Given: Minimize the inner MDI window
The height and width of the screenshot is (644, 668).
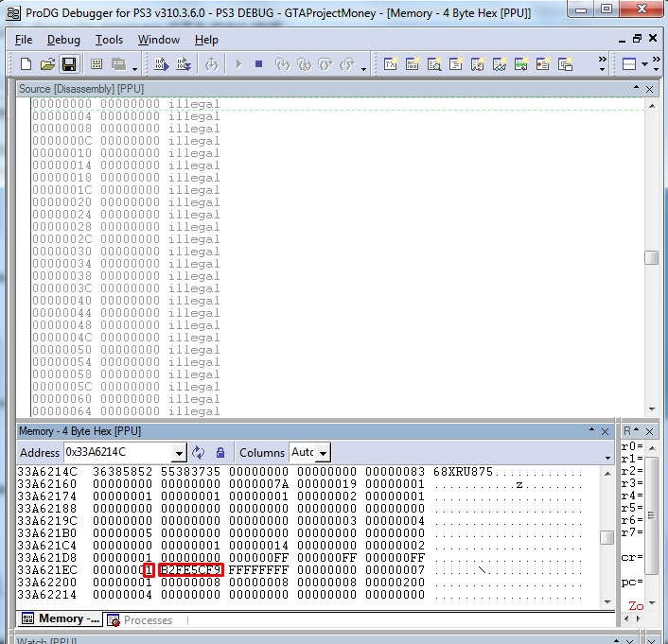Looking at the screenshot, I should [x=622, y=41].
